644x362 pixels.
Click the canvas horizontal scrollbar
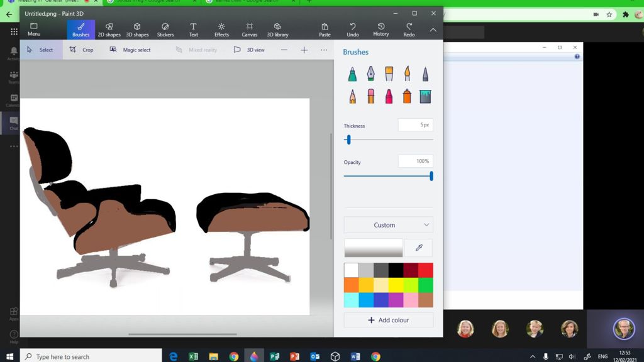182,334
